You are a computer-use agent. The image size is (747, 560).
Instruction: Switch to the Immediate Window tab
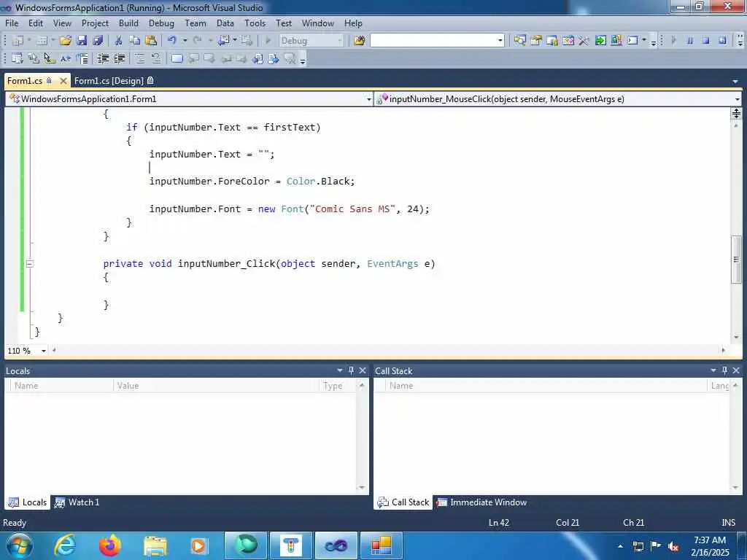pyautogui.click(x=481, y=502)
